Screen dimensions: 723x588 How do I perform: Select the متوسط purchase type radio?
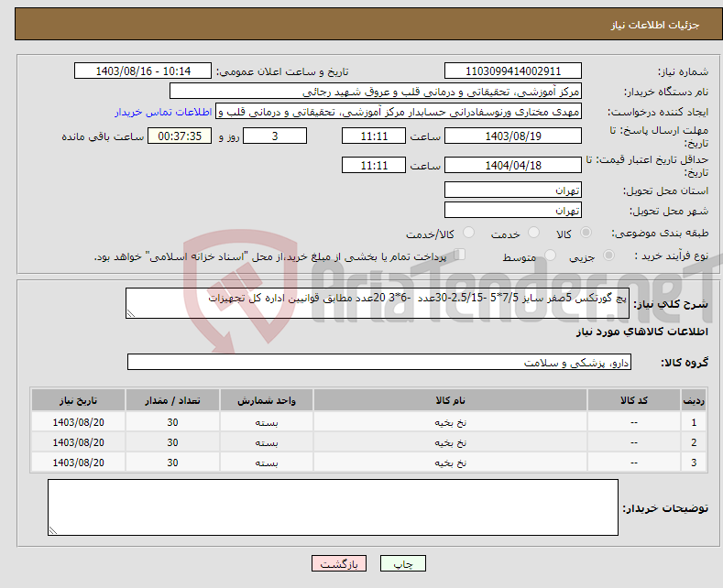click(x=550, y=256)
